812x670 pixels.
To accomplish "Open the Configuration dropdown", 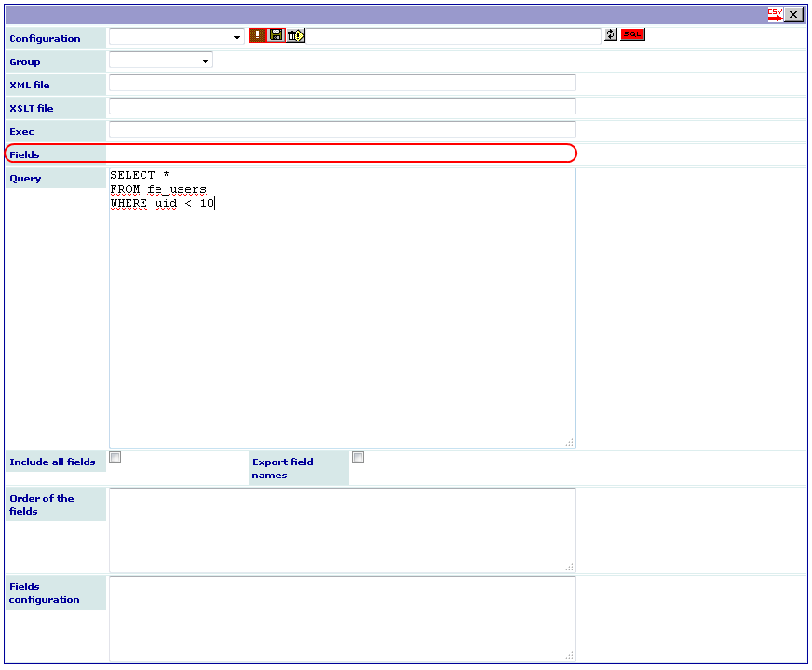I will pyautogui.click(x=177, y=37).
